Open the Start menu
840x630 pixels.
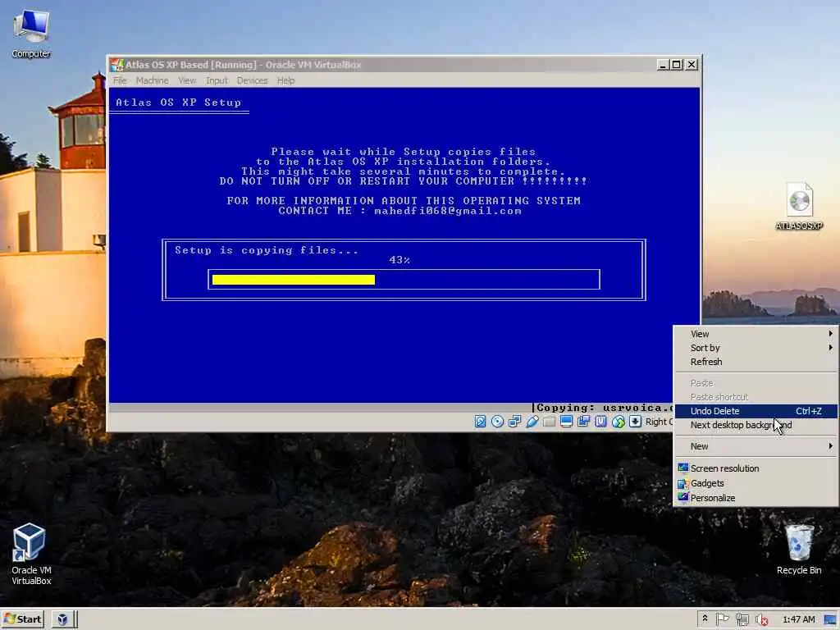click(x=22, y=619)
